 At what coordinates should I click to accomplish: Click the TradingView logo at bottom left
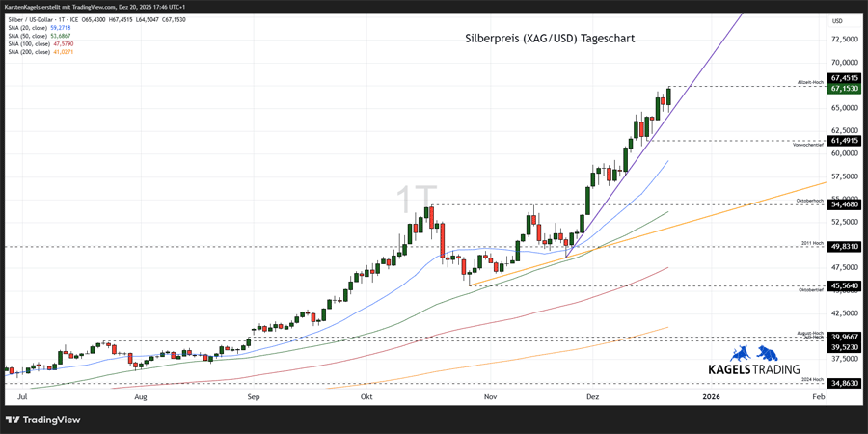pyautogui.click(x=42, y=420)
